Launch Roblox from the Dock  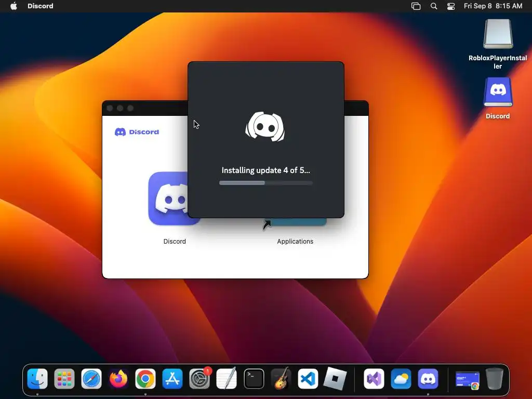tap(335, 379)
